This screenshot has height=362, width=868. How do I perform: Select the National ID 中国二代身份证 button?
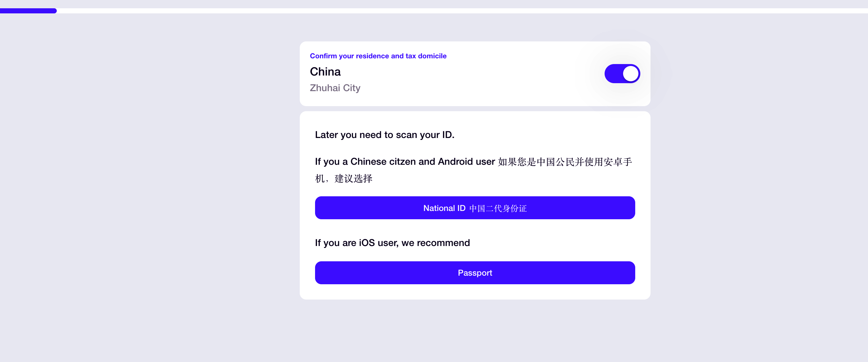click(x=475, y=208)
